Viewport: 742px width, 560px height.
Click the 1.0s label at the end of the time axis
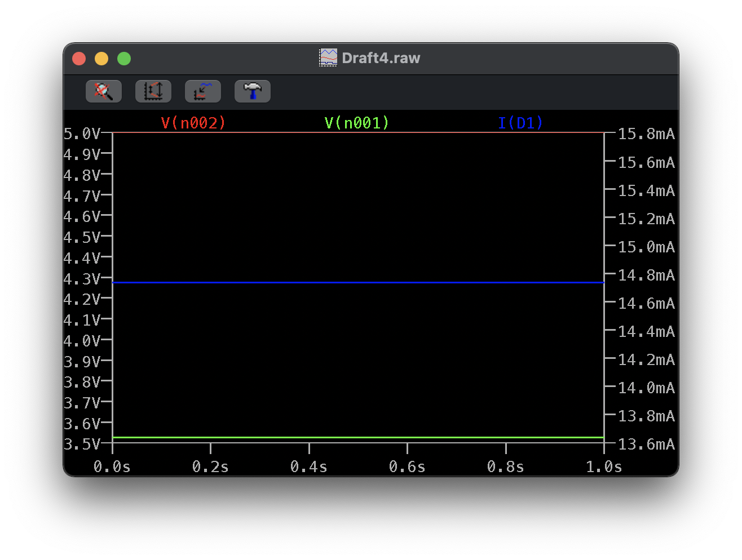pos(604,466)
